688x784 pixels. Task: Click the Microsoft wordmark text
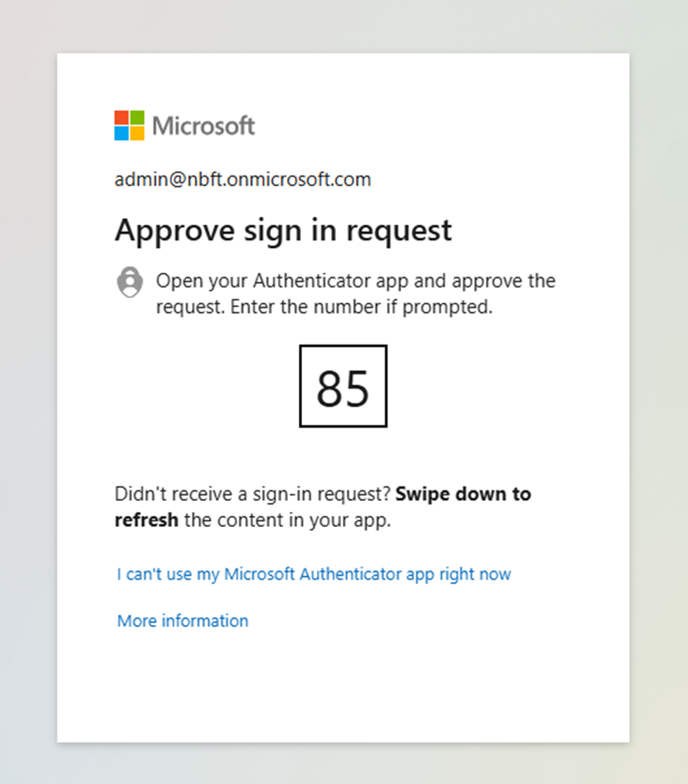pos(203,126)
